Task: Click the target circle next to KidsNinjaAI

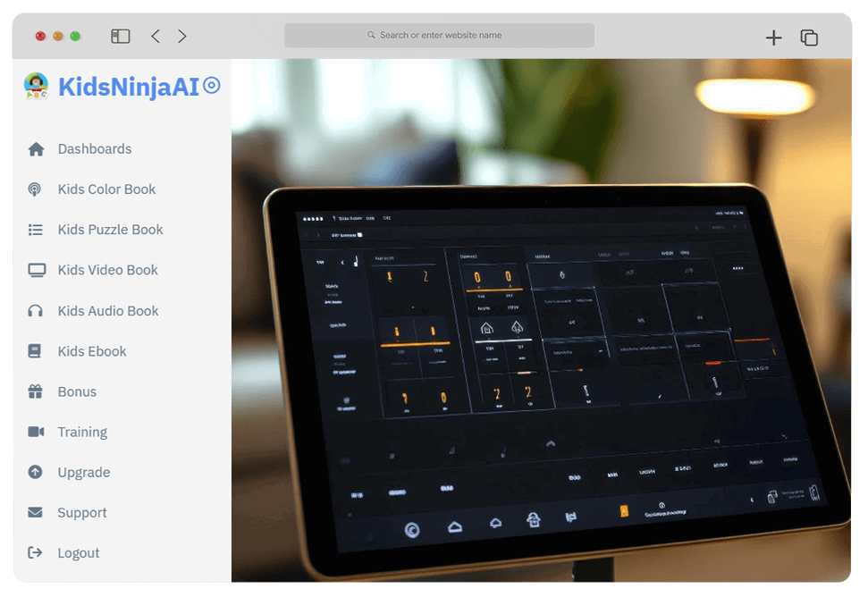Action: pos(212,86)
